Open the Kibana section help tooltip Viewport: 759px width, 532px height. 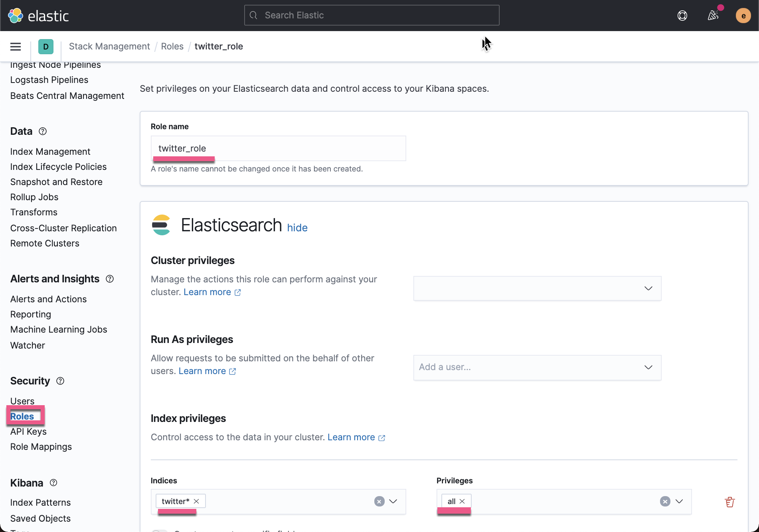(x=53, y=483)
